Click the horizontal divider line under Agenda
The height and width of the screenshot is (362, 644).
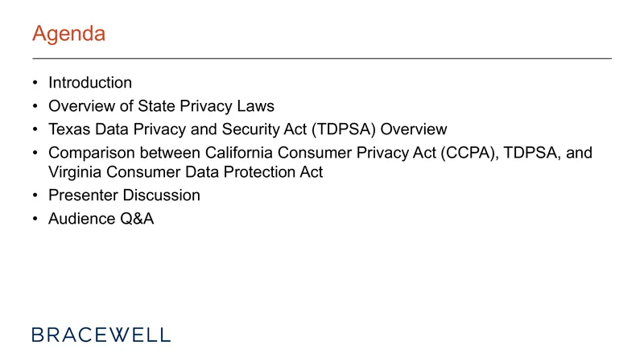[322, 58]
